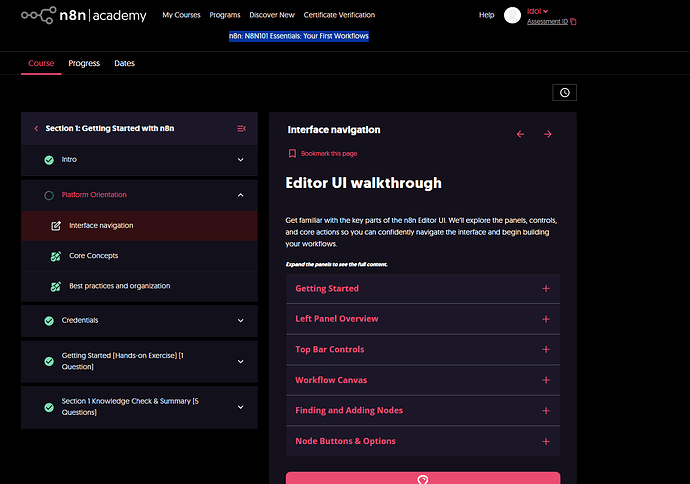This screenshot has height=484, width=690.
Task: Click icon beside Best practices and organization
Action: pos(56,286)
